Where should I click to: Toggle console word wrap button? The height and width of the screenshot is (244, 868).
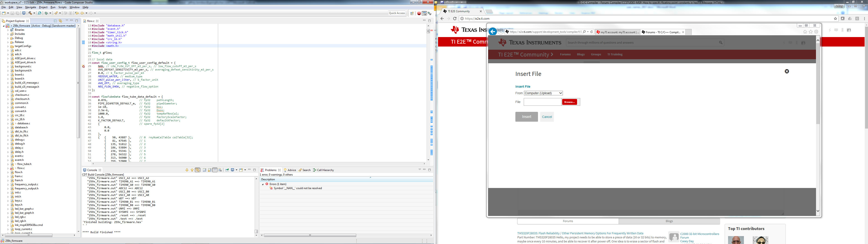click(215, 170)
